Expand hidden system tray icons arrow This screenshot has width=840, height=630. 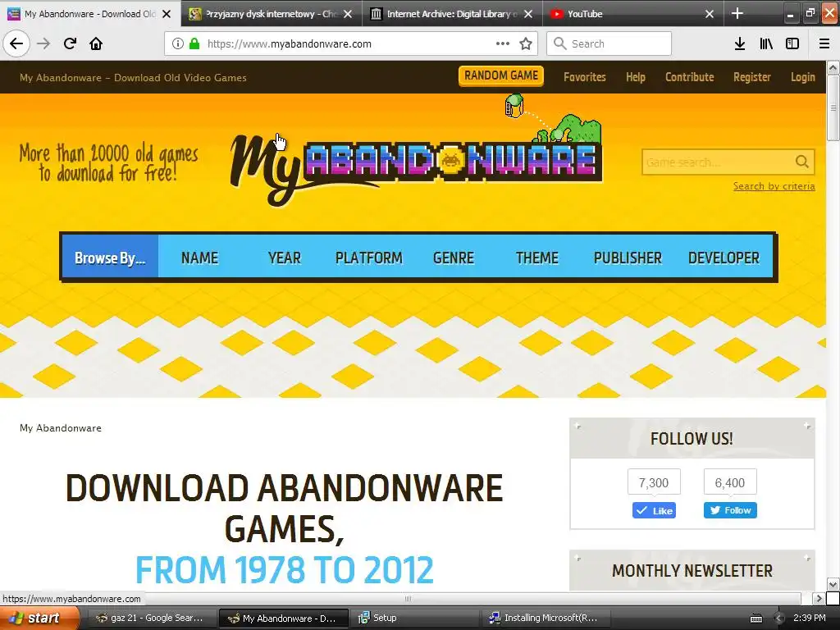click(x=779, y=619)
